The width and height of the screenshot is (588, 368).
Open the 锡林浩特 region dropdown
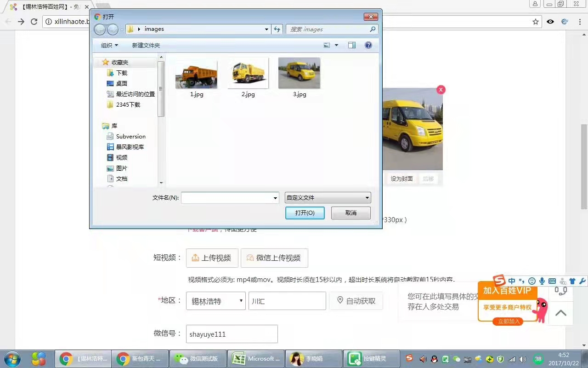(x=216, y=301)
